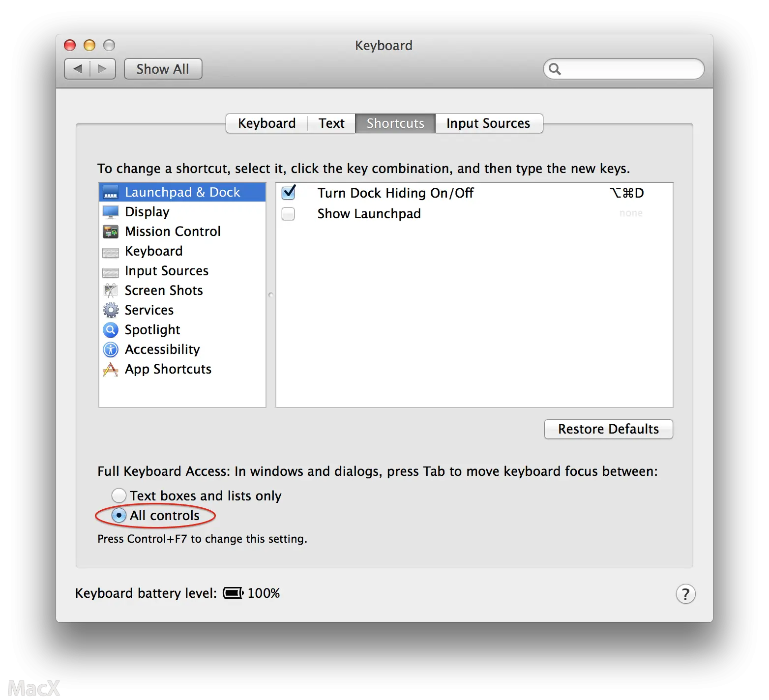
Task: Click the split divider handle between the lists
Action: click(x=271, y=295)
